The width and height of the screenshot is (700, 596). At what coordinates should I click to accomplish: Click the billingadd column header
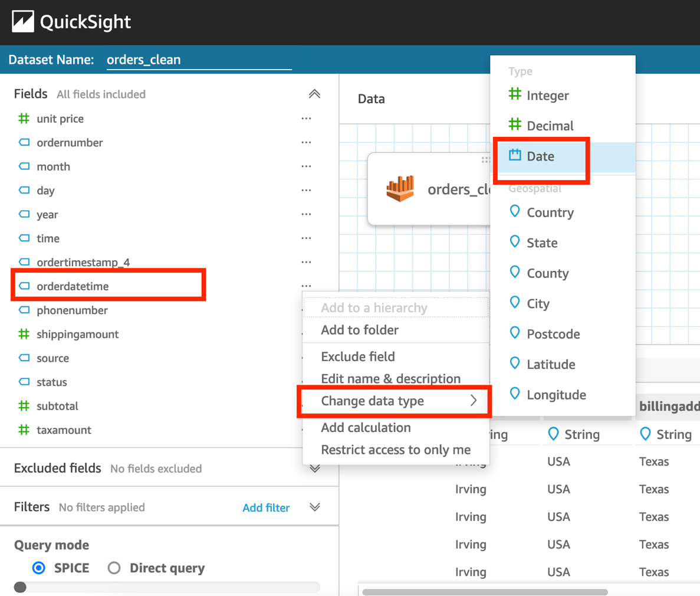pyautogui.click(x=669, y=406)
